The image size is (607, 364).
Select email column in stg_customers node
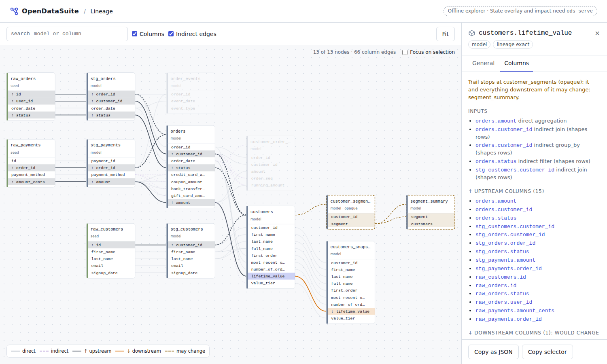(191, 266)
